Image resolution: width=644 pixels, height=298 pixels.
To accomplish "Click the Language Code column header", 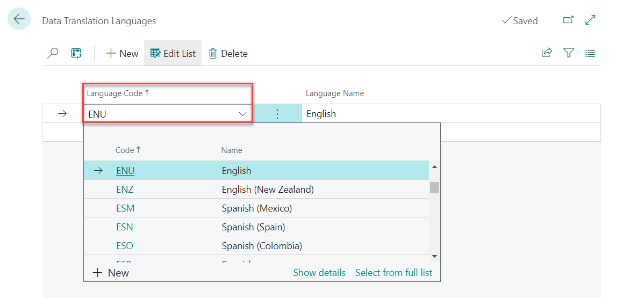I will pyautogui.click(x=115, y=93).
